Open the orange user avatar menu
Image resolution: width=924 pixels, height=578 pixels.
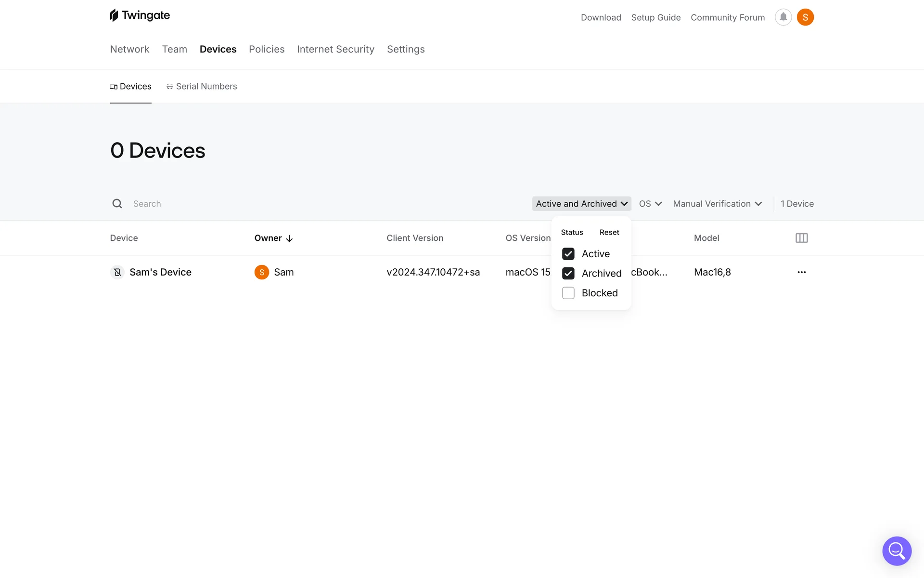coord(805,17)
